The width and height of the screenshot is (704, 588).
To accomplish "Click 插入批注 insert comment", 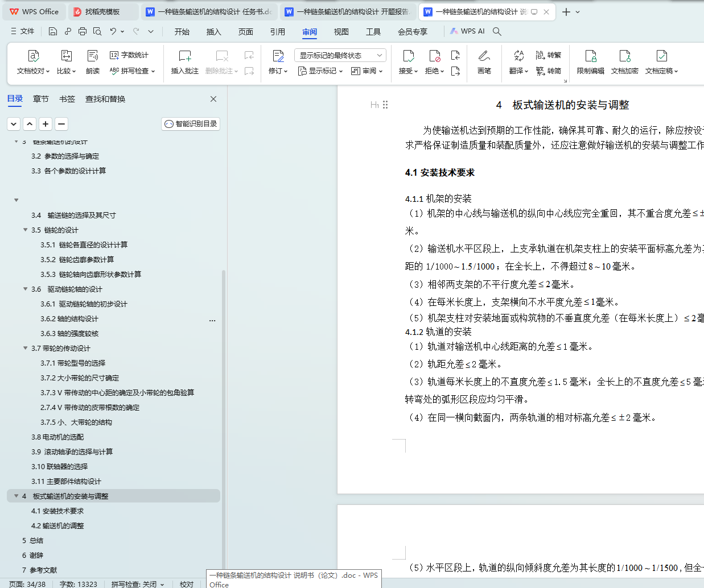I will coord(185,63).
